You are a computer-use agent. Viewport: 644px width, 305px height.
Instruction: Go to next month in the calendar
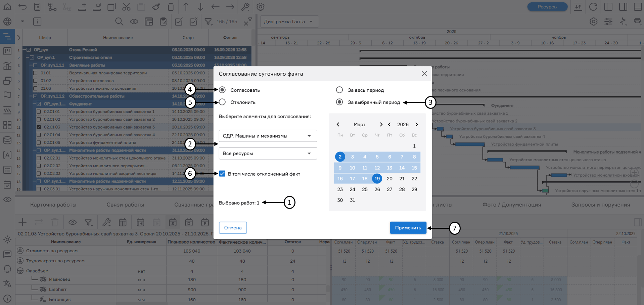tap(381, 125)
